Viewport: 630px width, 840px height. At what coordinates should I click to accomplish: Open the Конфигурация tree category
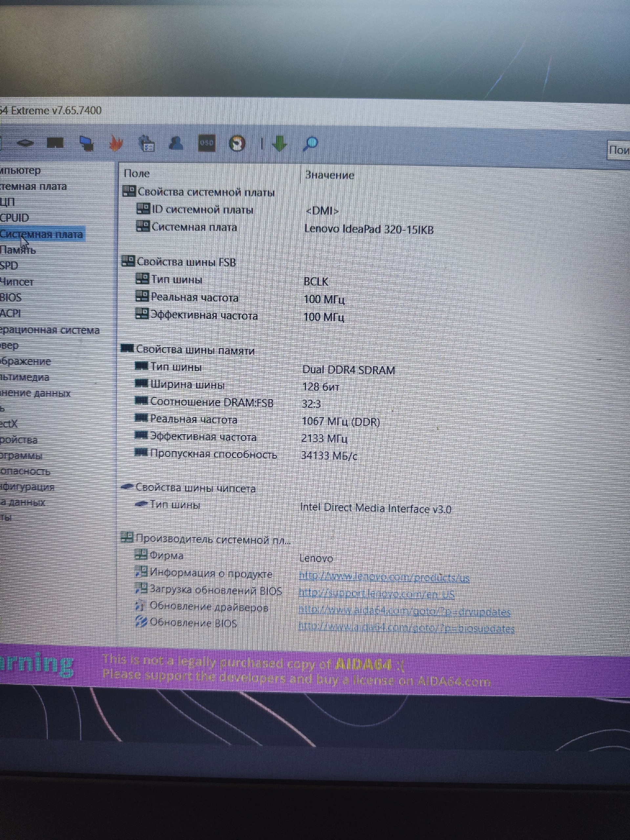pyautogui.click(x=27, y=487)
